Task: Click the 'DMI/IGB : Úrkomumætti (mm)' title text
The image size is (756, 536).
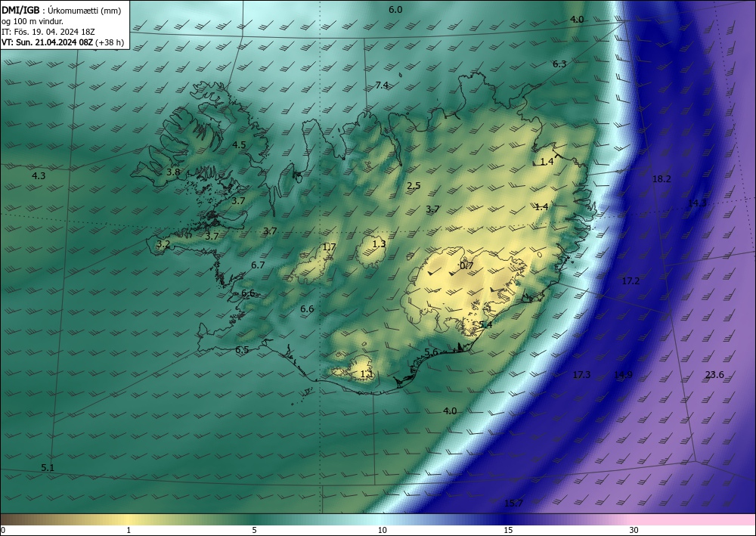Action: pyautogui.click(x=62, y=11)
